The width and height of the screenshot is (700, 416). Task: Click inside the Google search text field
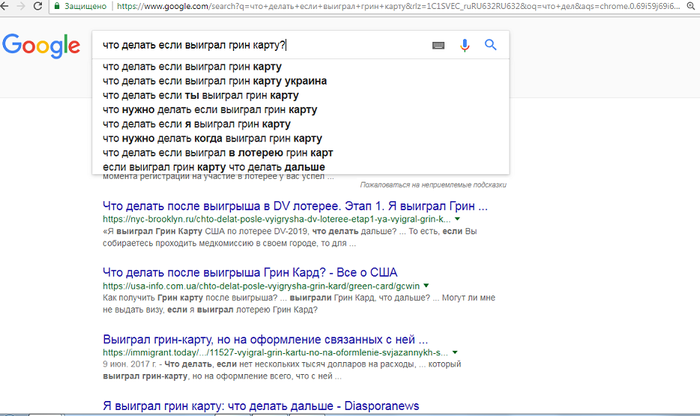(x=263, y=45)
